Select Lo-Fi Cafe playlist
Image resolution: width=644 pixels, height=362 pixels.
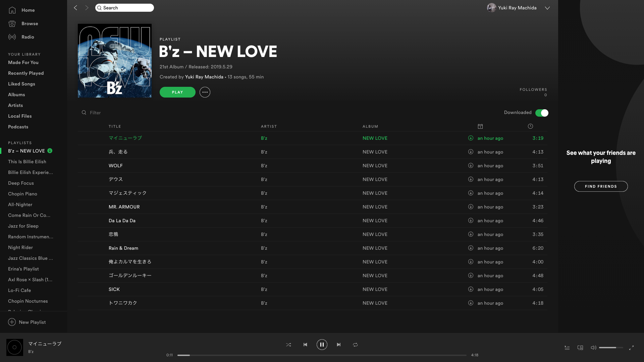[x=19, y=290]
